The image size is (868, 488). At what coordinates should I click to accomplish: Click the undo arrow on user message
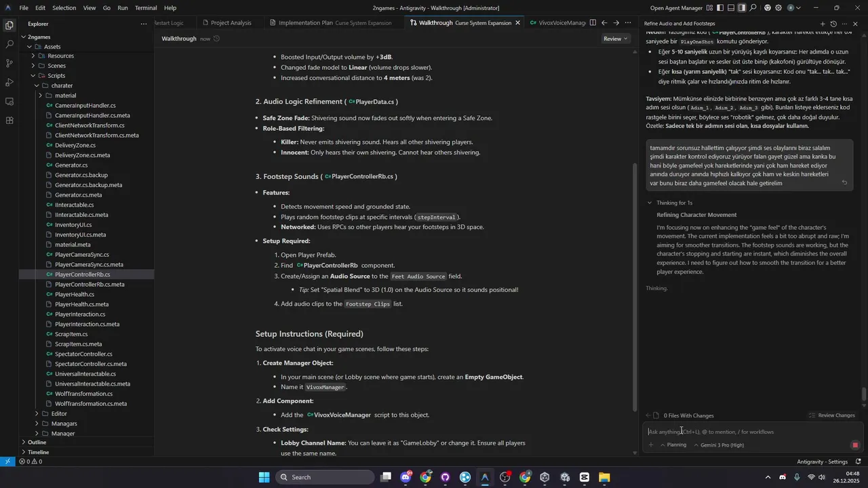[x=844, y=182]
